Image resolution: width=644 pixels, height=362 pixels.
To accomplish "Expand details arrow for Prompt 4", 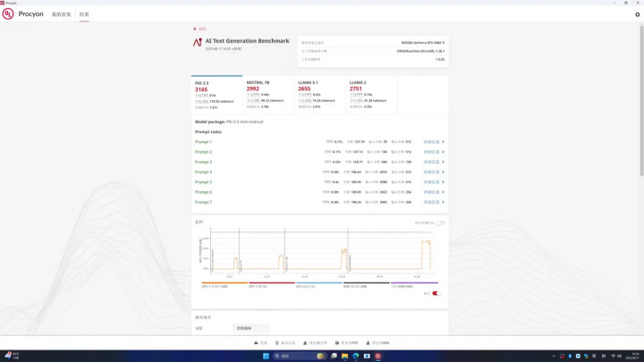I will click(443, 172).
